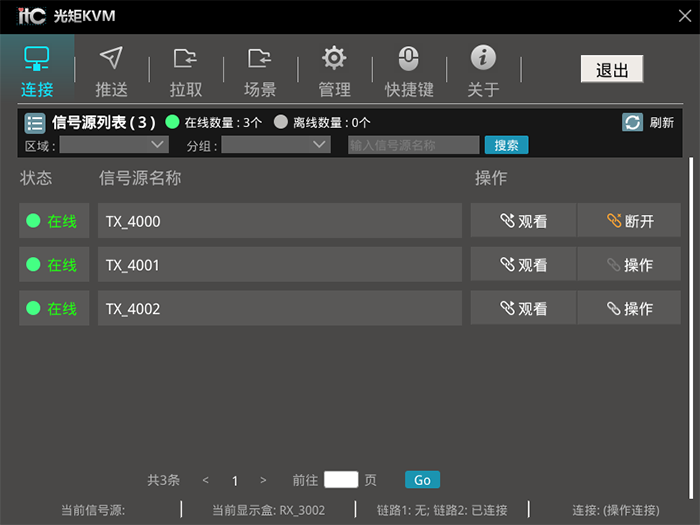700x525 pixels.
Task: Click the 链路1: 无; 链路2: 已连接 status
Action: [x=442, y=510]
